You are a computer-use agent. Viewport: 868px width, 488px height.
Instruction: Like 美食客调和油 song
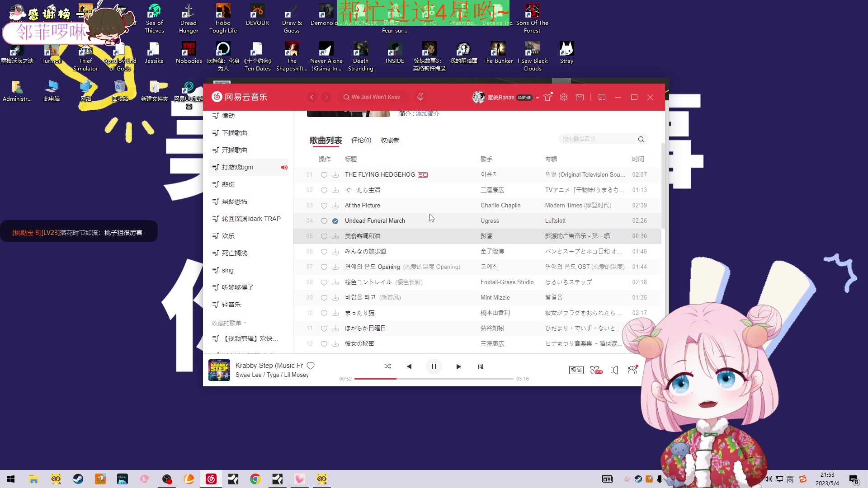[324, 236]
